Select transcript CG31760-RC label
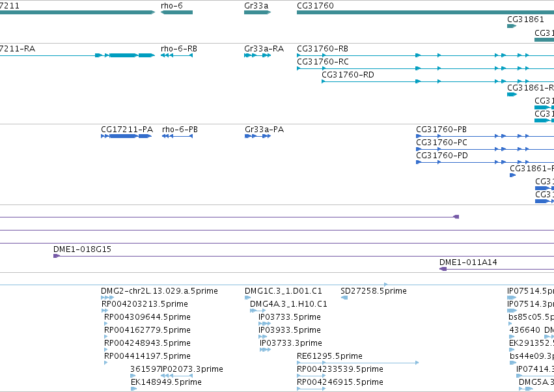The height and width of the screenshot is (392, 554). pos(323,62)
